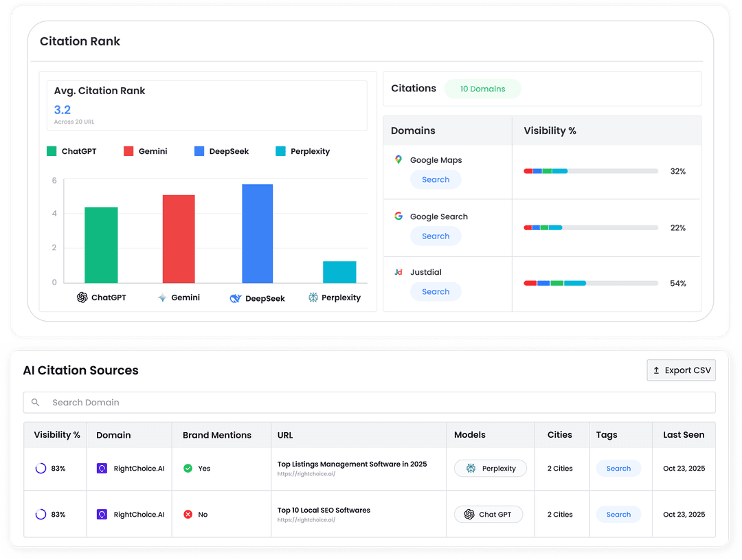Click the visibility spinner in the second table row
The width and height of the screenshot is (742, 560).
pos(40,514)
